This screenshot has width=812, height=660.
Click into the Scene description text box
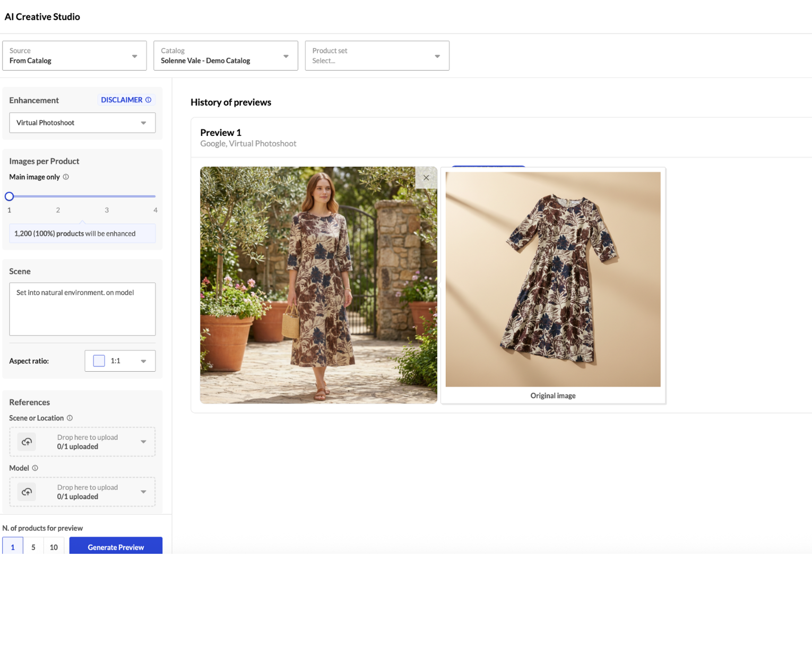(82, 309)
